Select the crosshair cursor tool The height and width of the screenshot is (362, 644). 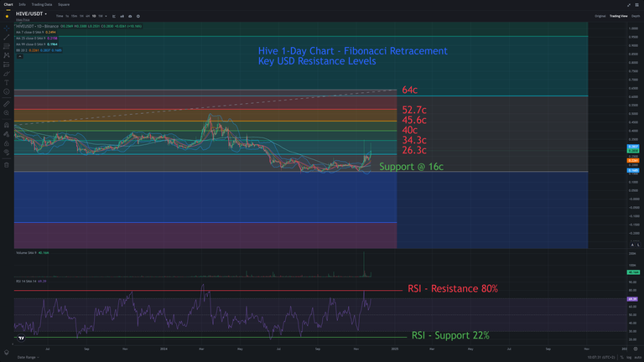[7, 28]
